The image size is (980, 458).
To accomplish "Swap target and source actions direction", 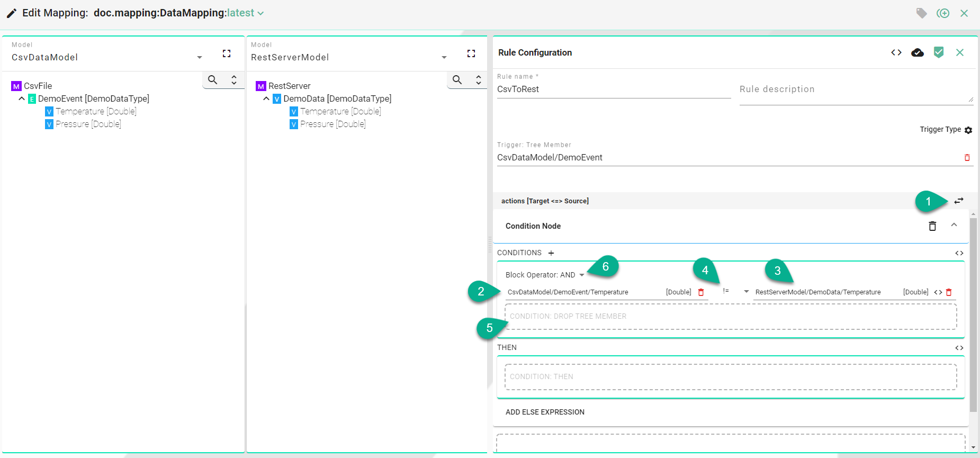I will point(959,201).
